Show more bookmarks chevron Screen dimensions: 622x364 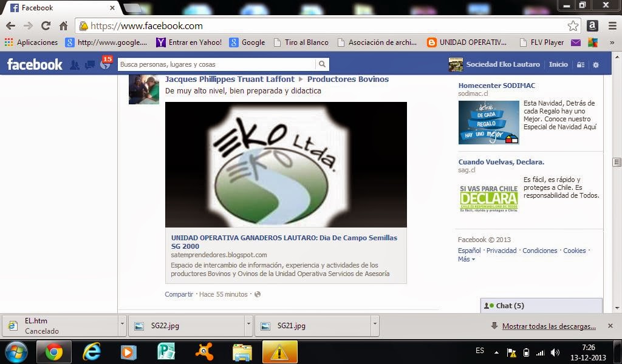click(612, 42)
